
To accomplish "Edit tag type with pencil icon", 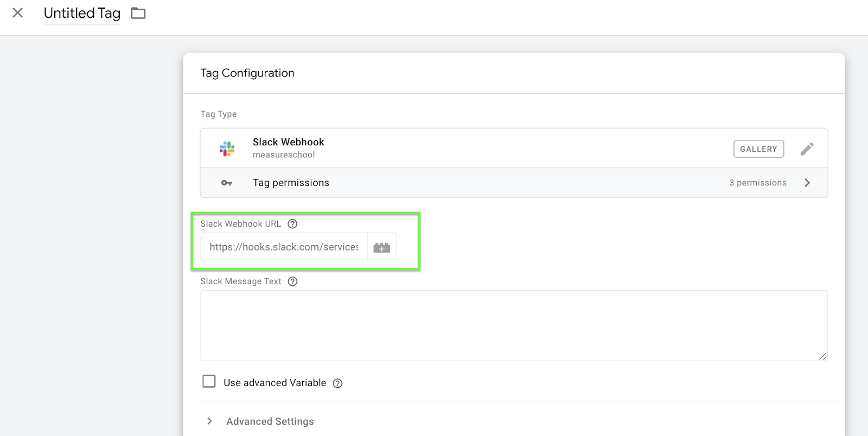I will click(x=807, y=149).
